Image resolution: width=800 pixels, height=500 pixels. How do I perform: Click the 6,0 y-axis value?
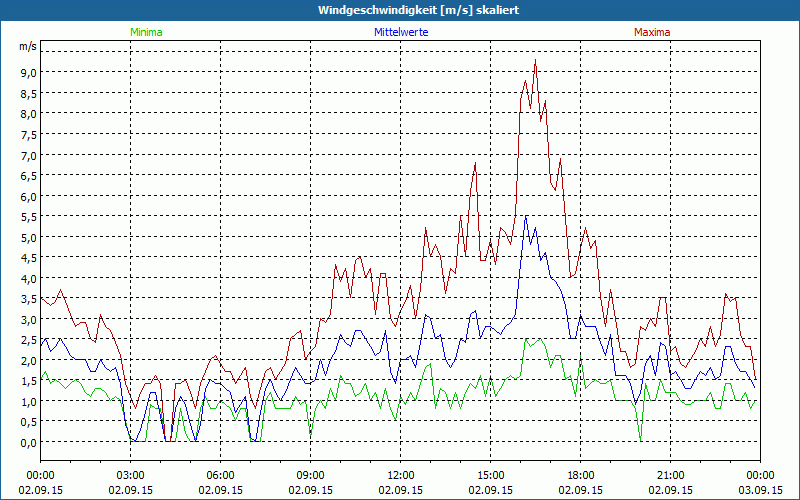click(x=29, y=196)
